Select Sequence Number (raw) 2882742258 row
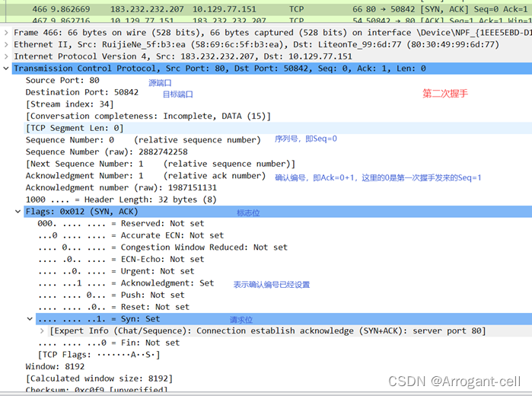 (x=107, y=152)
